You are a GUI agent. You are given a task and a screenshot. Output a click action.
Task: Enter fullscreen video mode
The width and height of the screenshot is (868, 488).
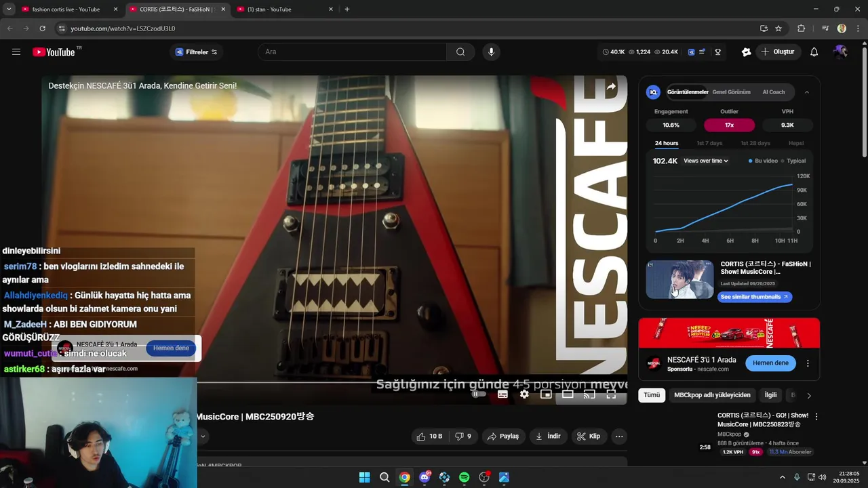click(x=611, y=394)
